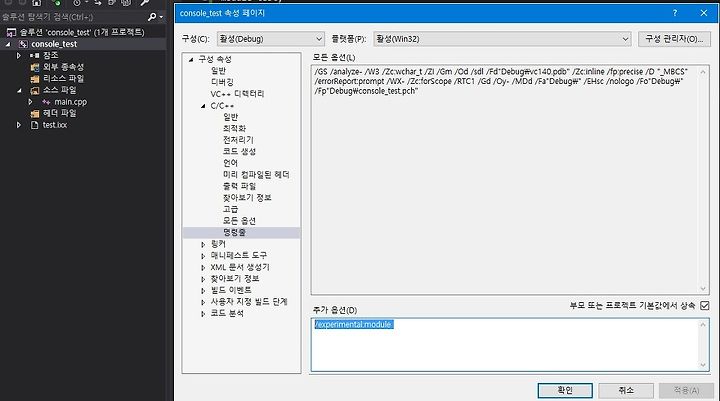
Task: Select the 코드 생성 page
Action: [239, 152]
